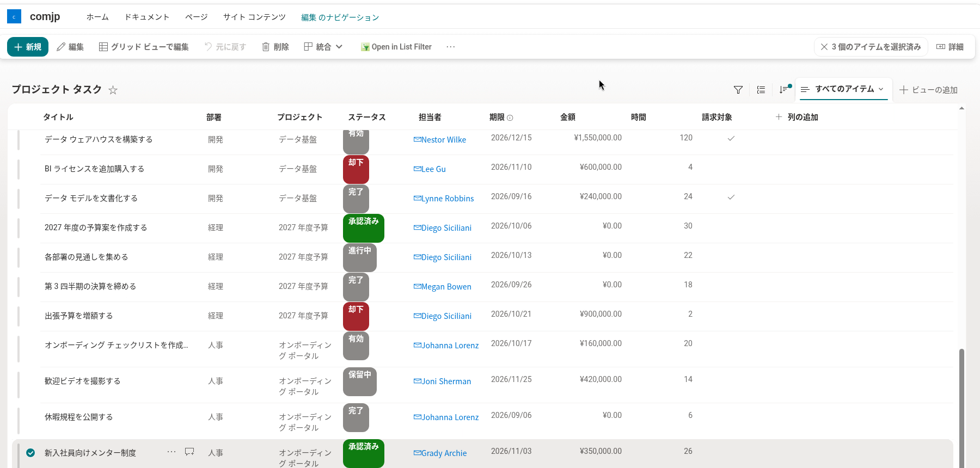980x468 pixels.
Task: Click 列の追加 header button
Action: pyautogui.click(x=797, y=117)
